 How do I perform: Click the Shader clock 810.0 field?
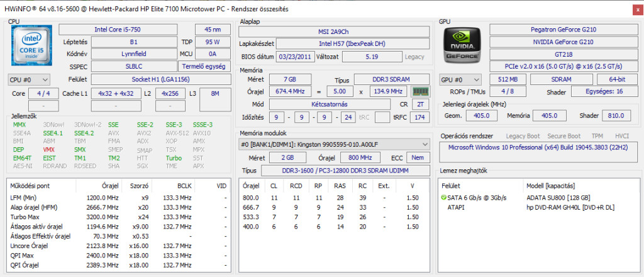coord(617,116)
